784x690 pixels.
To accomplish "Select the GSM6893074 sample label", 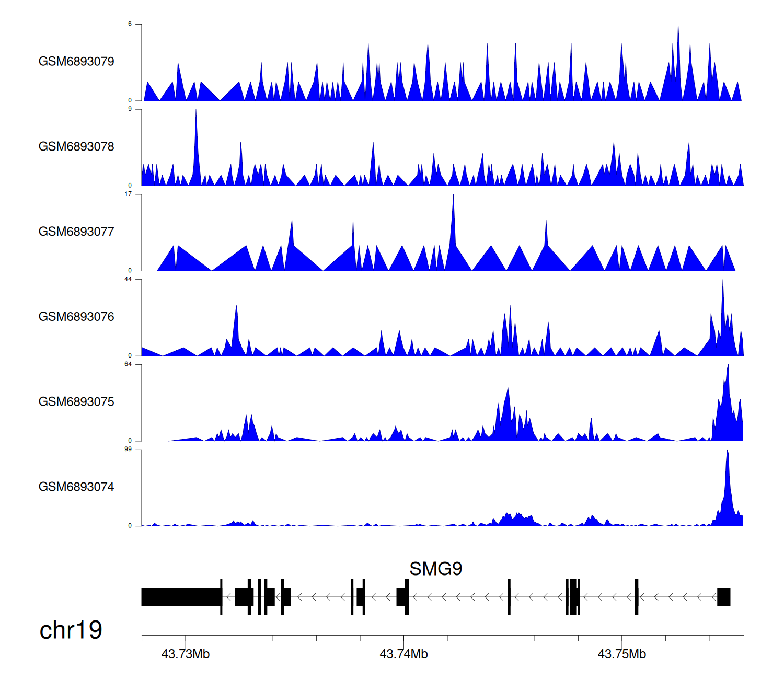I will (76, 487).
